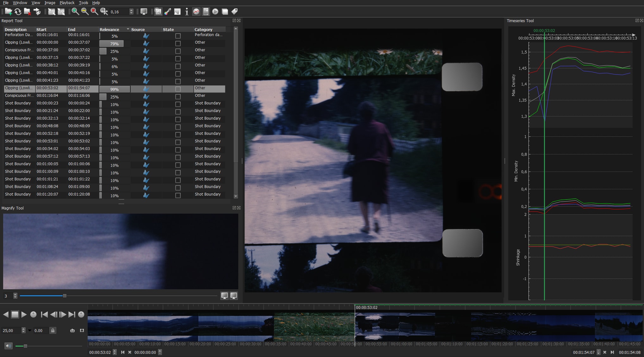
Task: Check State box for Perforation Damage row
Action: click(x=178, y=36)
